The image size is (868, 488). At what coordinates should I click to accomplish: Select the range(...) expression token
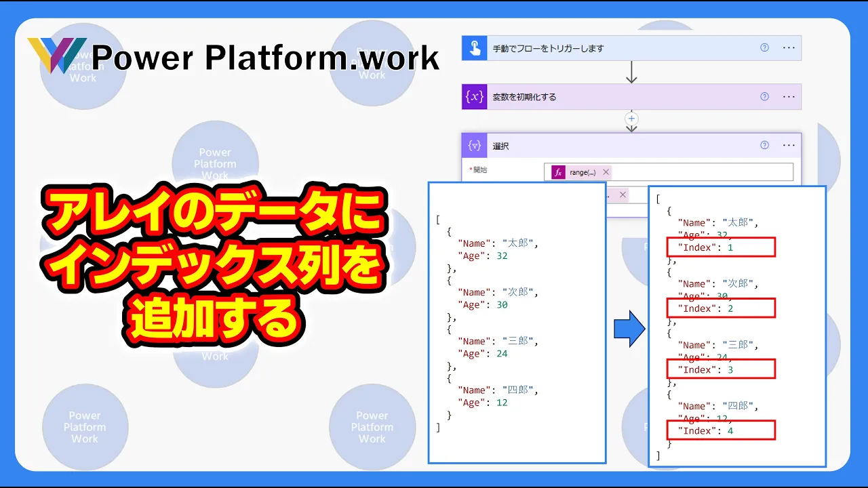[582, 172]
